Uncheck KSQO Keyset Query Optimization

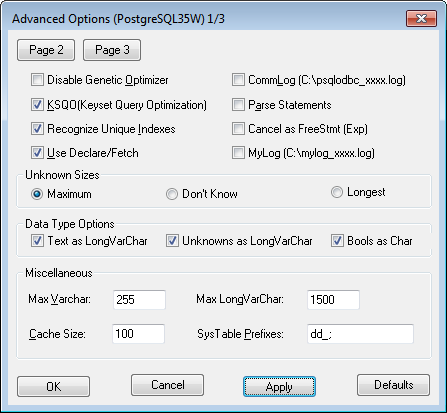coord(37,105)
